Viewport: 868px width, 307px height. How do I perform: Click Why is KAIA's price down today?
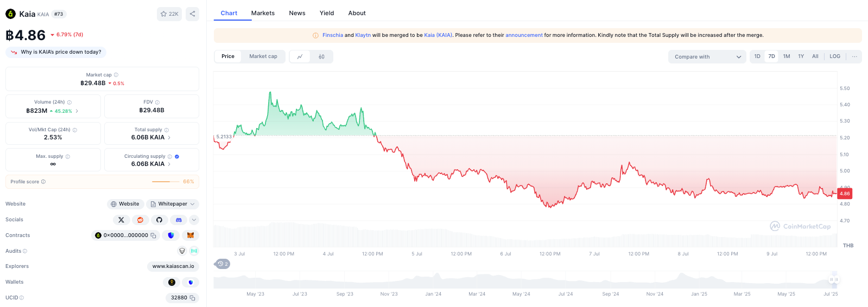click(56, 52)
